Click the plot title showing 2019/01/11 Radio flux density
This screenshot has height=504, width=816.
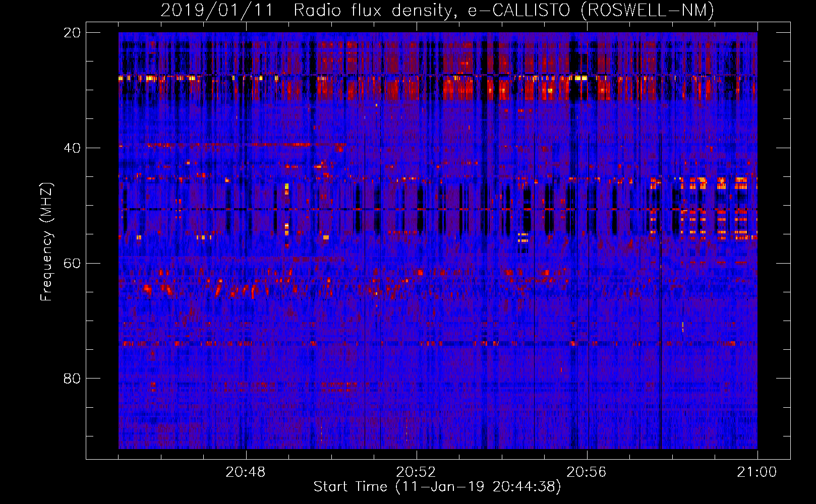tap(437, 10)
